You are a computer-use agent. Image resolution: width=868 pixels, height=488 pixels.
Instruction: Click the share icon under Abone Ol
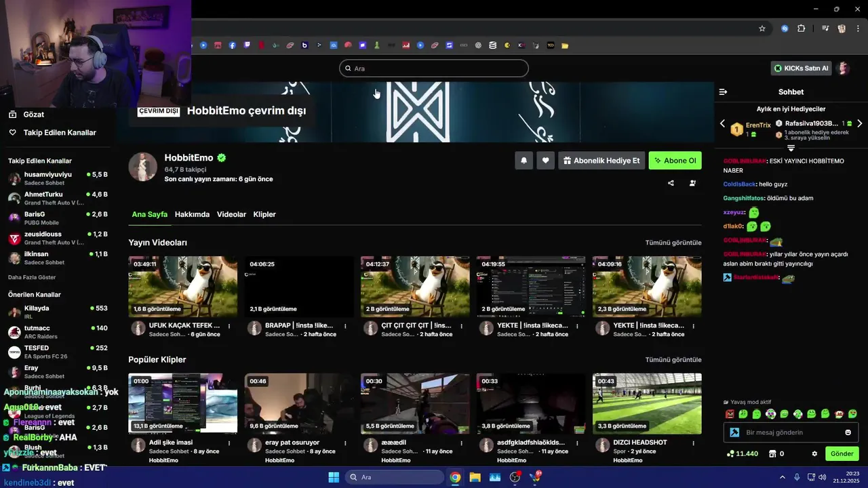671,183
